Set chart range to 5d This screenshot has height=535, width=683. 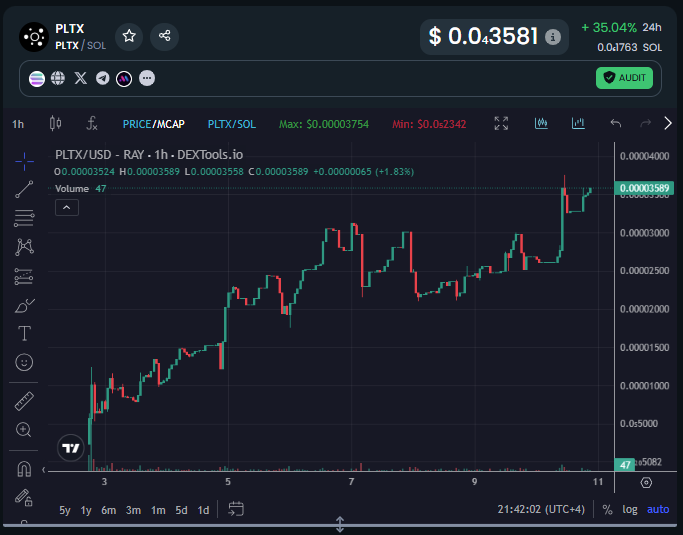click(x=181, y=510)
